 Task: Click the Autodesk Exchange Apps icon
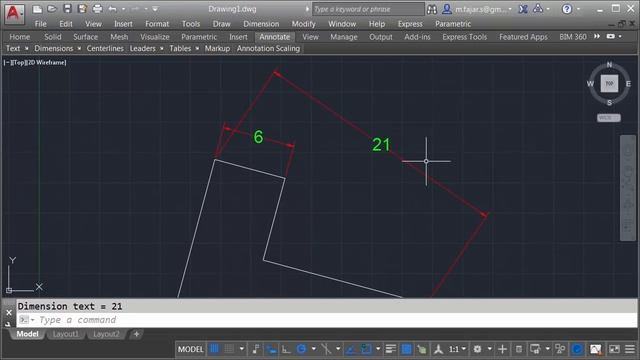[x=523, y=9]
